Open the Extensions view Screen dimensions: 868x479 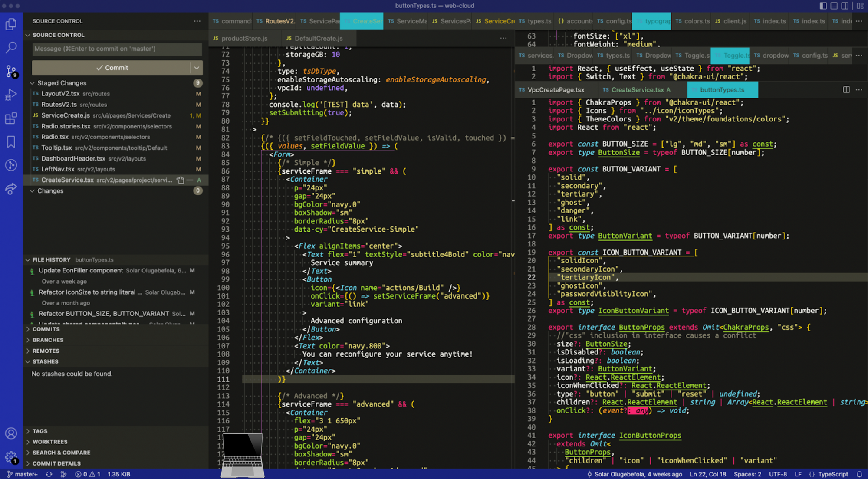click(x=11, y=118)
